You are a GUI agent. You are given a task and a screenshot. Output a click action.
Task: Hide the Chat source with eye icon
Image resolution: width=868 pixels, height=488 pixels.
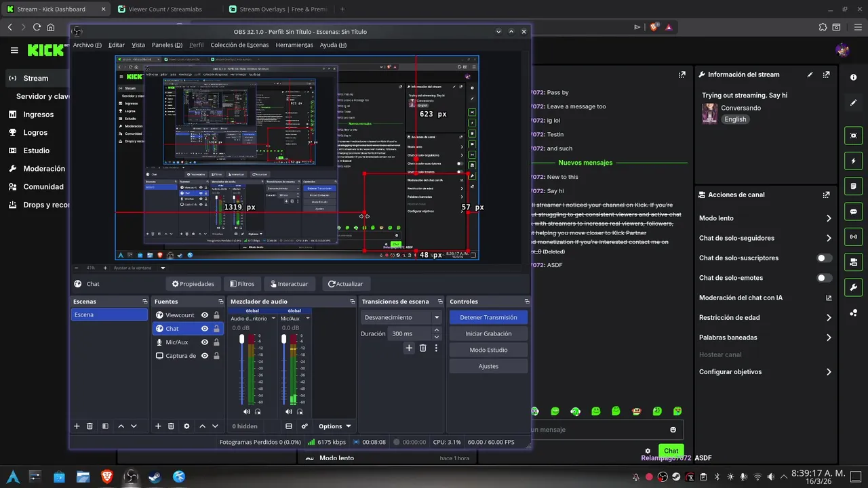(x=204, y=329)
